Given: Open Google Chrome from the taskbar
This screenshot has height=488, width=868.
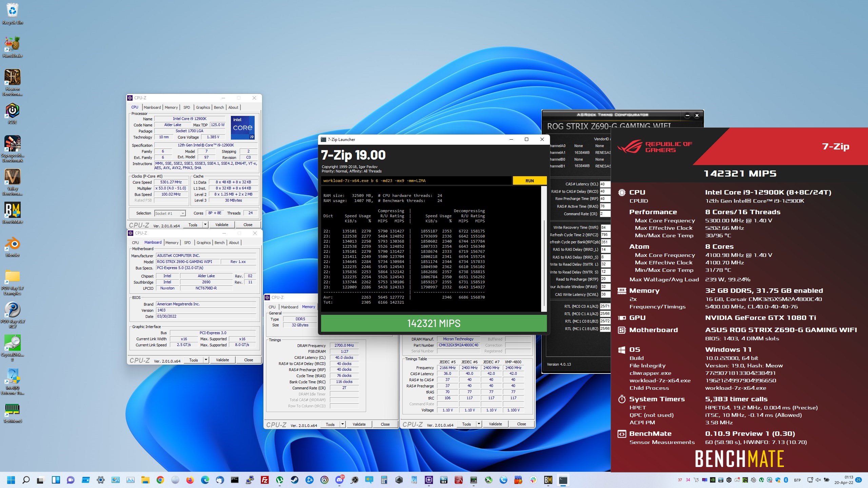Looking at the screenshot, I should [x=160, y=480].
